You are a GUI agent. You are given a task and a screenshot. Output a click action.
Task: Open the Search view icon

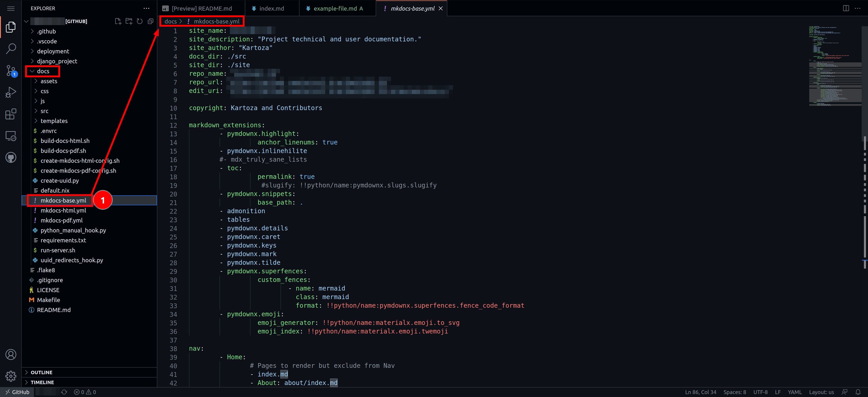point(11,49)
